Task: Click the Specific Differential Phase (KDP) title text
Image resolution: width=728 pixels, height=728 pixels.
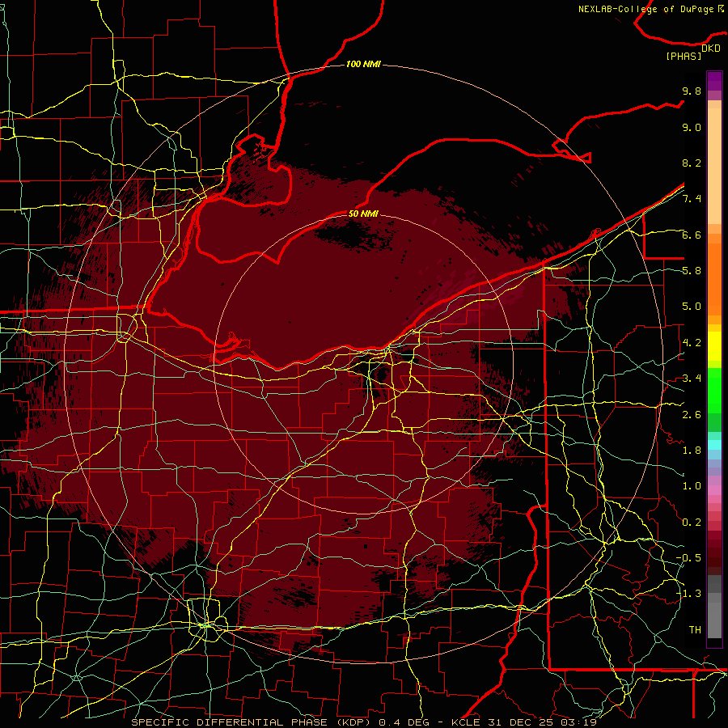Action: pos(251,722)
